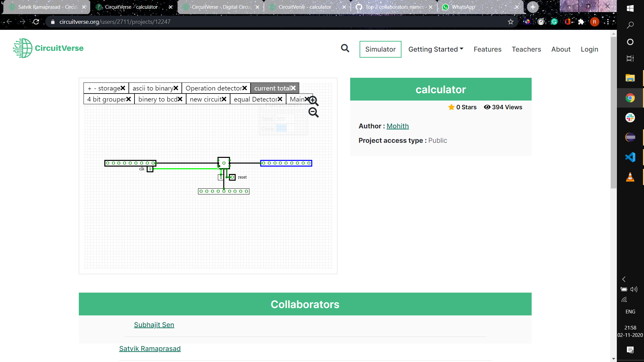Screen dimensions: 644x362
Task: Open the About page
Action: (561, 49)
